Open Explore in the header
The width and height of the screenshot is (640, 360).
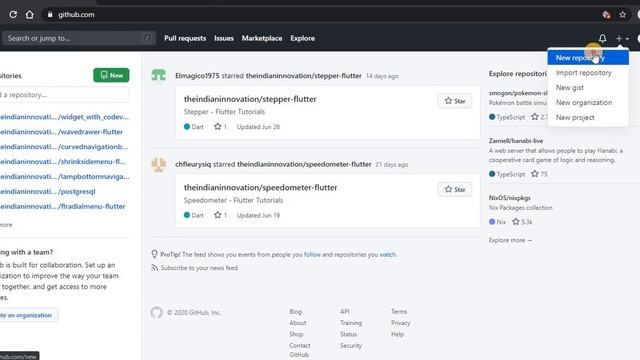pos(302,38)
